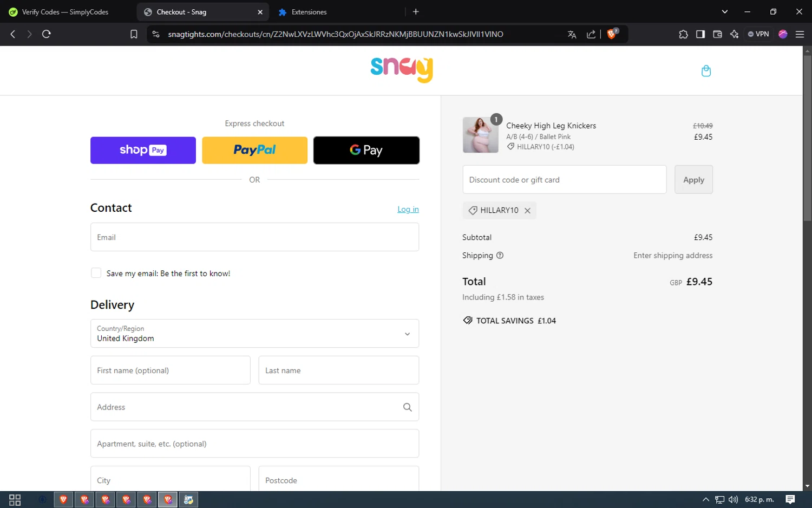This screenshot has width=812, height=508.
Task: Open Brave Shields lion icon
Action: tap(612, 34)
